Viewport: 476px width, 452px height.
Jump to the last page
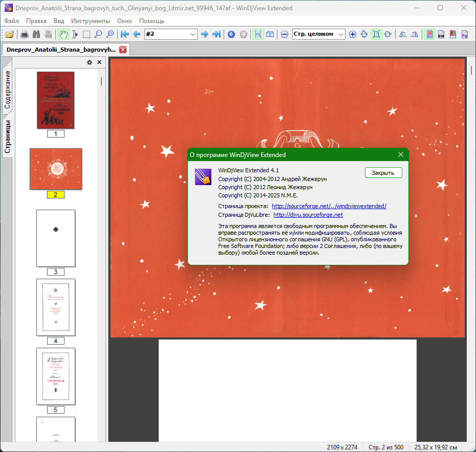click(x=217, y=34)
